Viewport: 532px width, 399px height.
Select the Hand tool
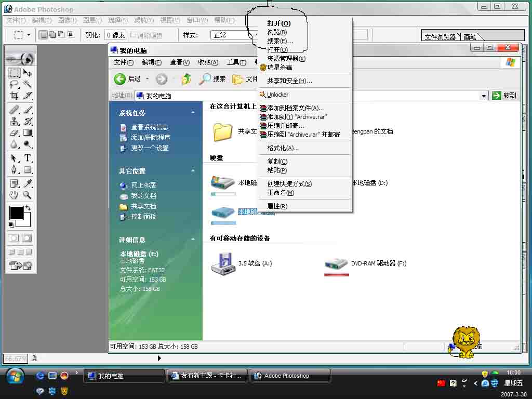[x=14, y=195]
